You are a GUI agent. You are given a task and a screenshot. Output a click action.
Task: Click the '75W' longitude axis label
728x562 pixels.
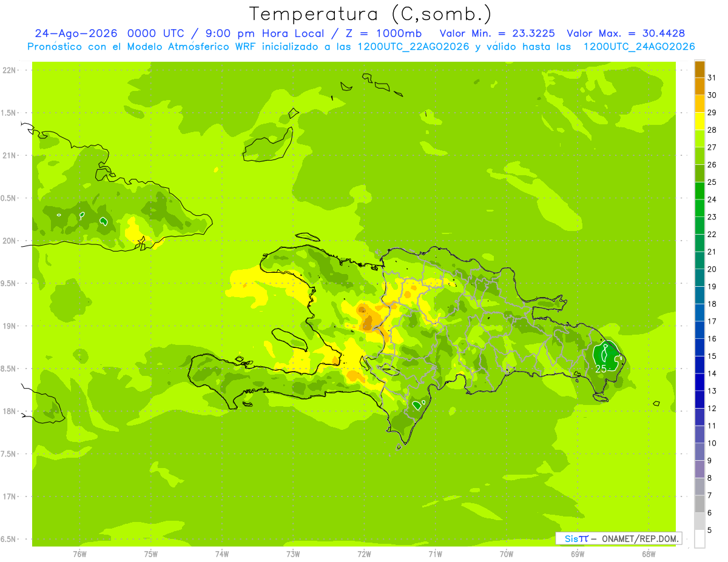pyautogui.click(x=151, y=554)
